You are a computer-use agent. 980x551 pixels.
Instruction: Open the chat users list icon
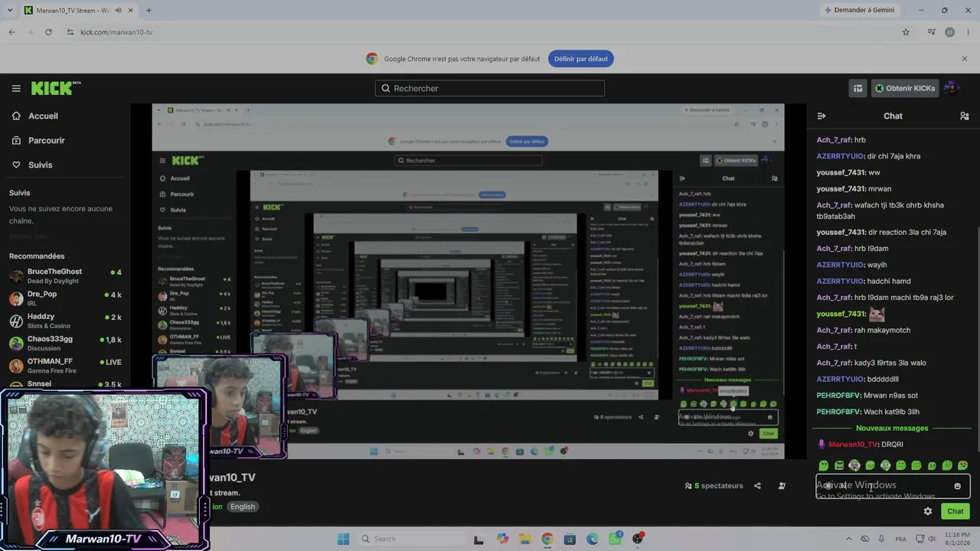[x=965, y=116]
